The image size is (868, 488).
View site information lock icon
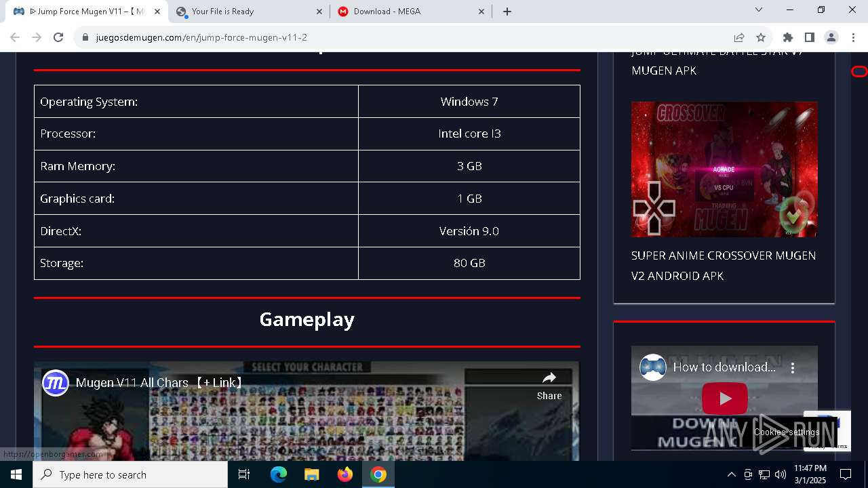pyautogui.click(x=85, y=37)
